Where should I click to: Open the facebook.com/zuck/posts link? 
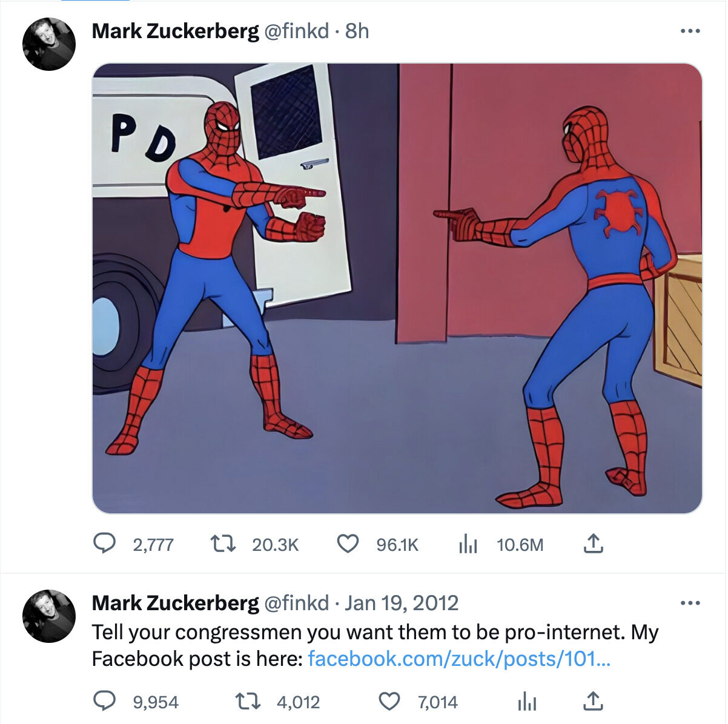tap(459, 659)
